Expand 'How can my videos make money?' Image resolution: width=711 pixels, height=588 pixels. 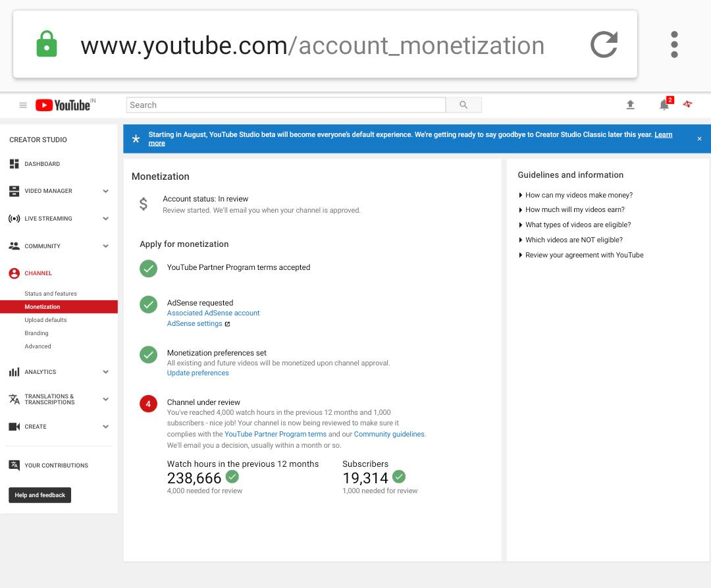[575, 195]
